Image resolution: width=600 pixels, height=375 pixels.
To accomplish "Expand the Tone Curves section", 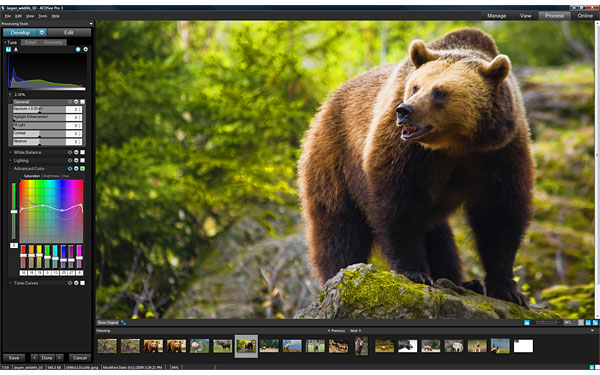I will point(10,283).
